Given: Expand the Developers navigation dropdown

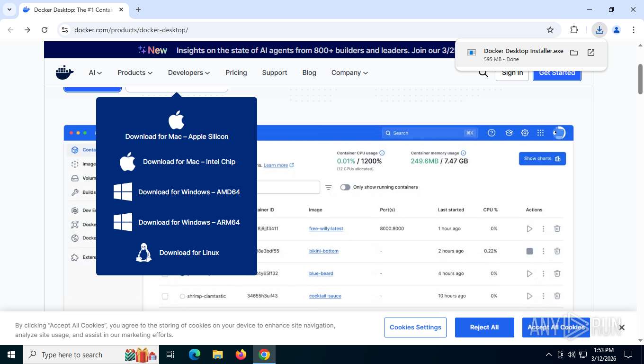Looking at the screenshot, I should (x=189, y=73).
